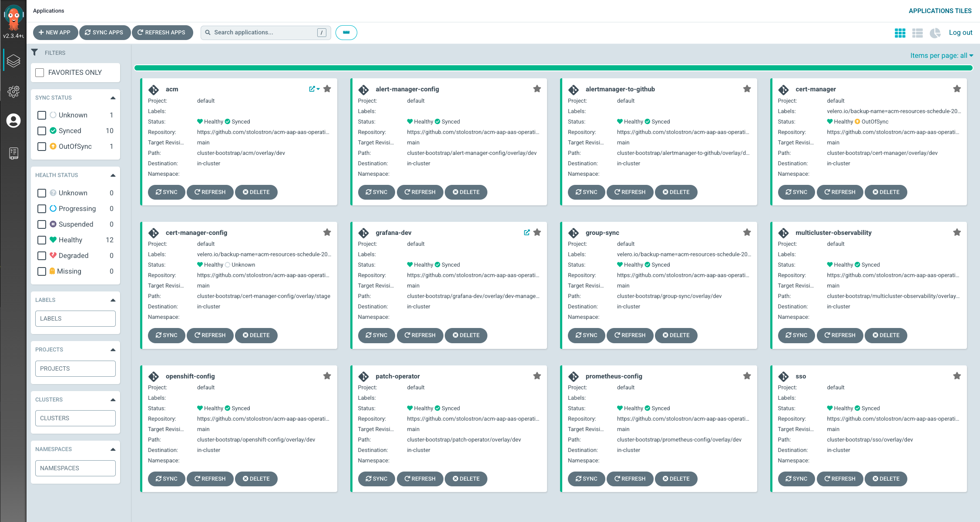The width and height of the screenshot is (980, 522).
Task: Click the green sync status progress bar
Action: click(x=554, y=68)
